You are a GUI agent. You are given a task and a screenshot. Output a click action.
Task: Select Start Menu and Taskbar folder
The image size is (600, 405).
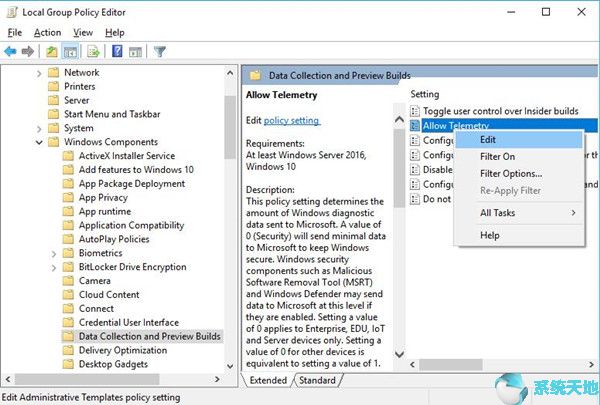112,114
